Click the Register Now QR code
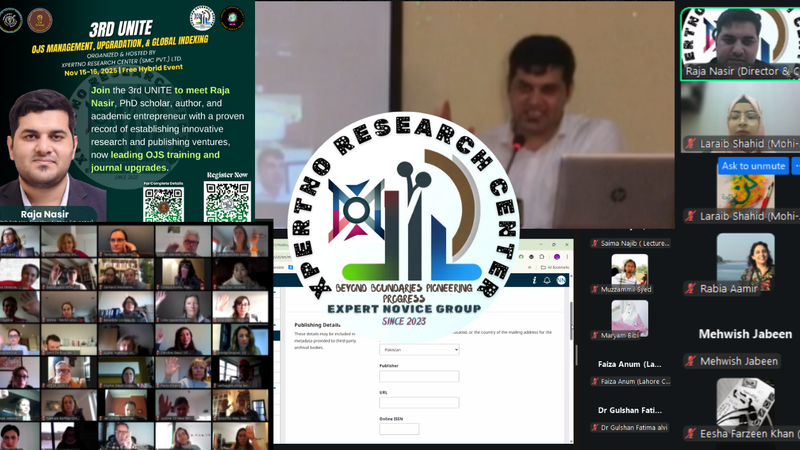Screen dimensions: 800x450 tap(226, 203)
